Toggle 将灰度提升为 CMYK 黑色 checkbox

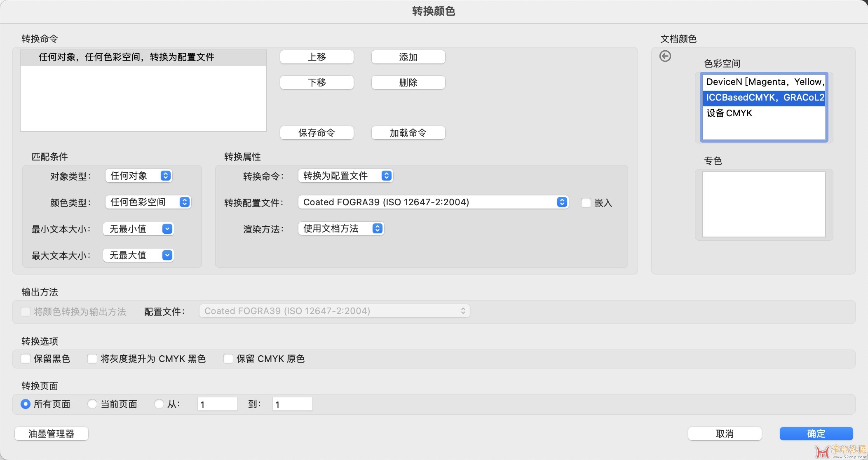click(92, 359)
